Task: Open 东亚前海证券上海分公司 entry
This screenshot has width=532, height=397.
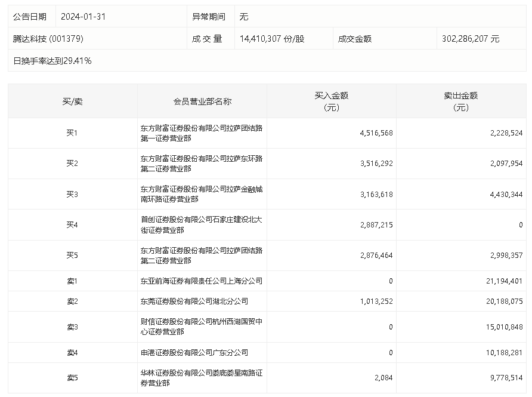Action: [x=202, y=281]
